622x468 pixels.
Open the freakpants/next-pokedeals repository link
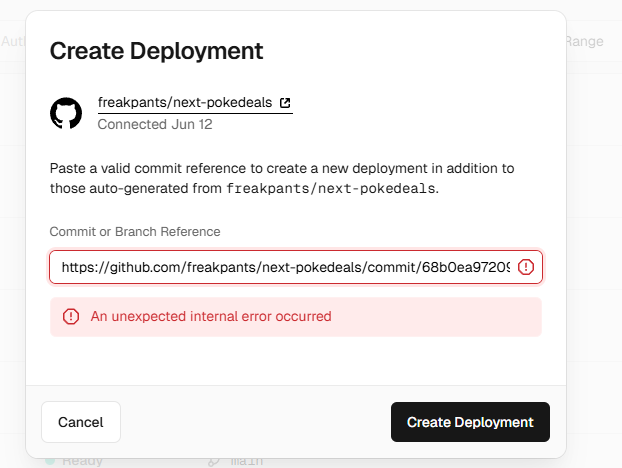[186, 102]
